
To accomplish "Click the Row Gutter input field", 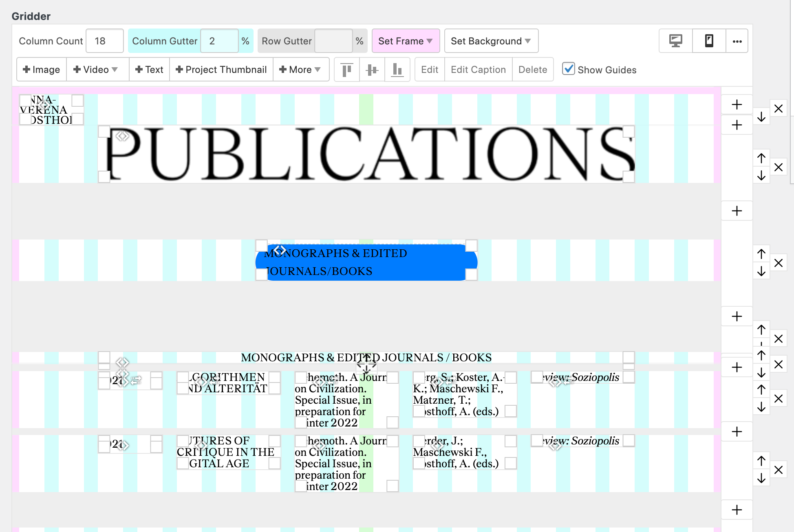I will [333, 41].
